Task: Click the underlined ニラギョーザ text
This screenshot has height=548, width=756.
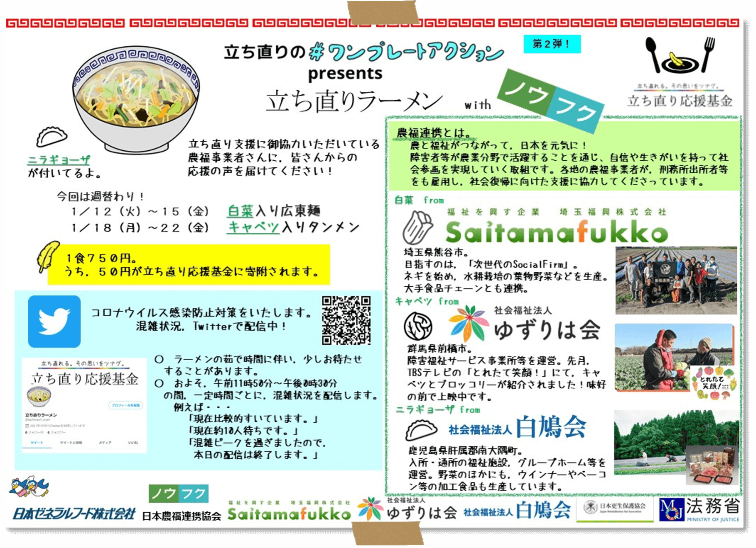Action: (x=59, y=160)
